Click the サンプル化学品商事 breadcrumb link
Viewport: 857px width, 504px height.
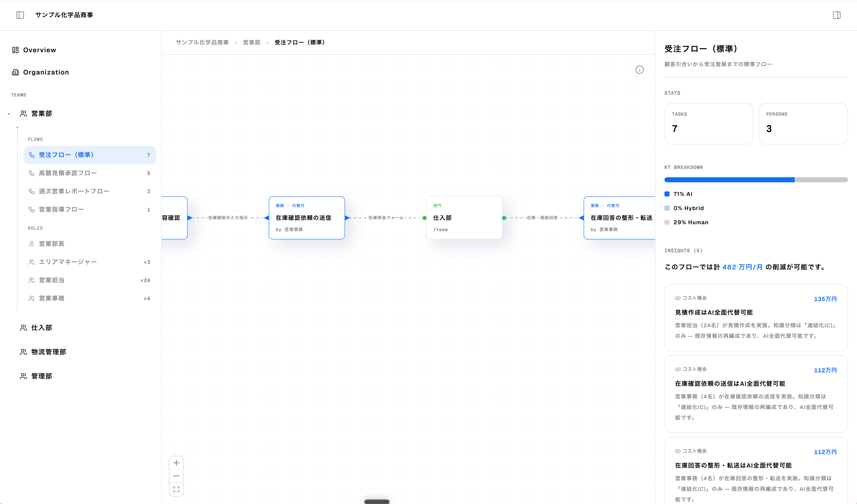coord(202,42)
